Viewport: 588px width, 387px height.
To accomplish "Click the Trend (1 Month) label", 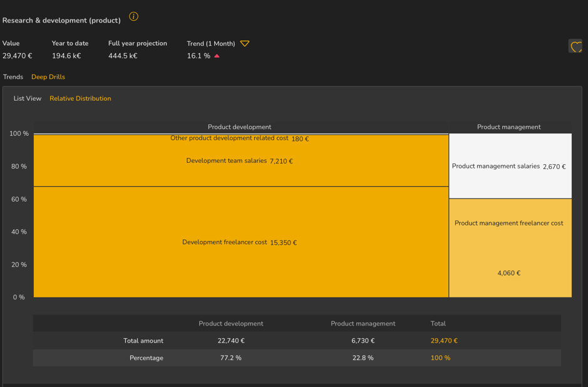I will 210,44.
